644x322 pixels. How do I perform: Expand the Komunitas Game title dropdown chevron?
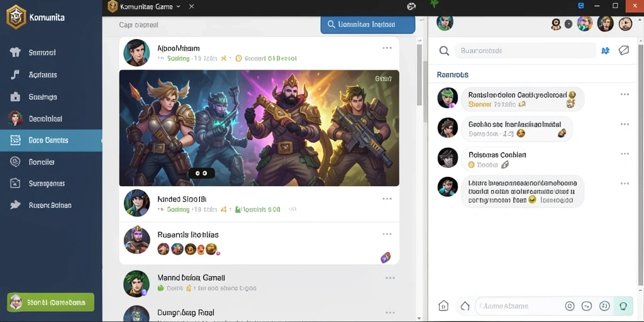[x=178, y=6]
